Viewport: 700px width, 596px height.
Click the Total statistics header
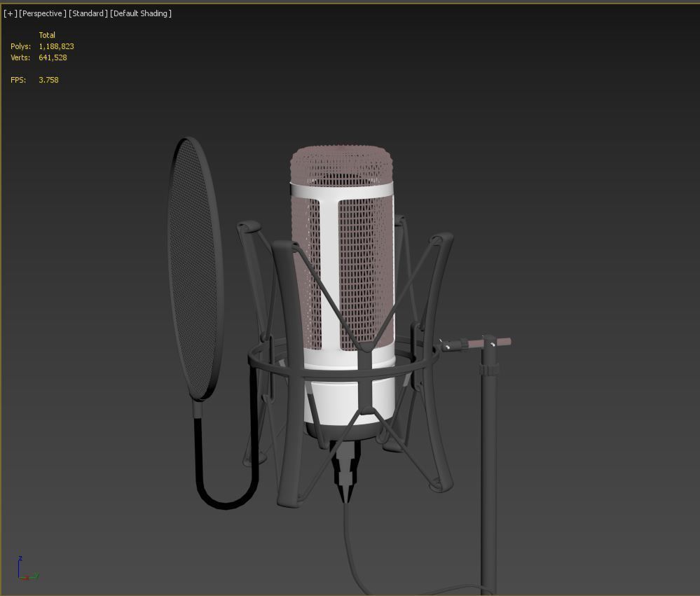47,35
